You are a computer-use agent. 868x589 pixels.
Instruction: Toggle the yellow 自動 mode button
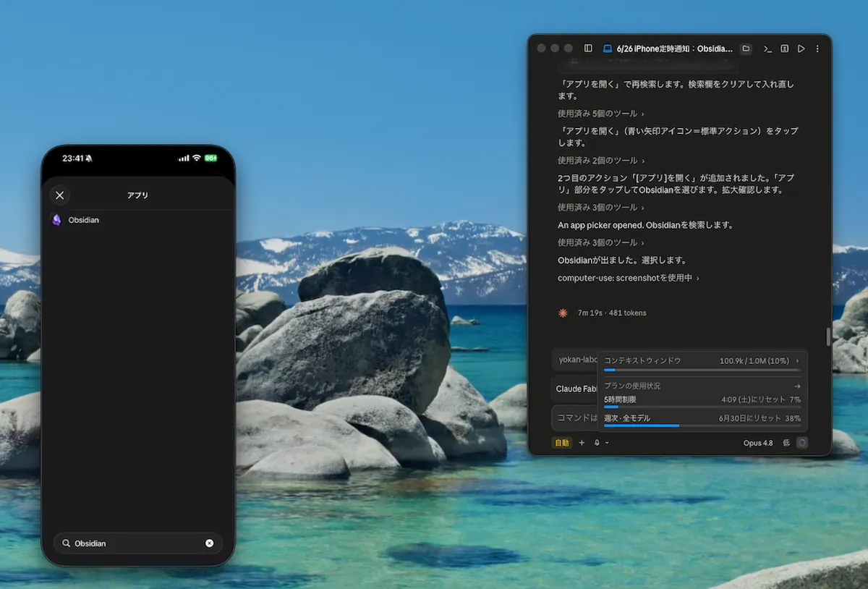pyautogui.click(x=561, y=443)
